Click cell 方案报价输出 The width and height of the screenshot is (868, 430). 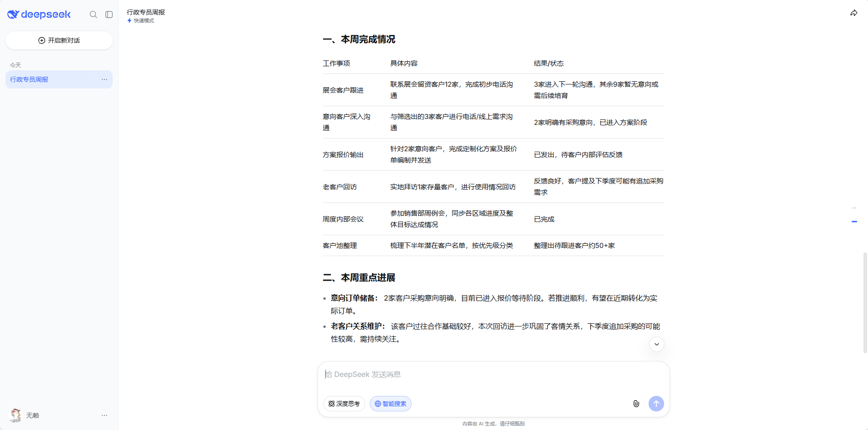click(343, 155)
